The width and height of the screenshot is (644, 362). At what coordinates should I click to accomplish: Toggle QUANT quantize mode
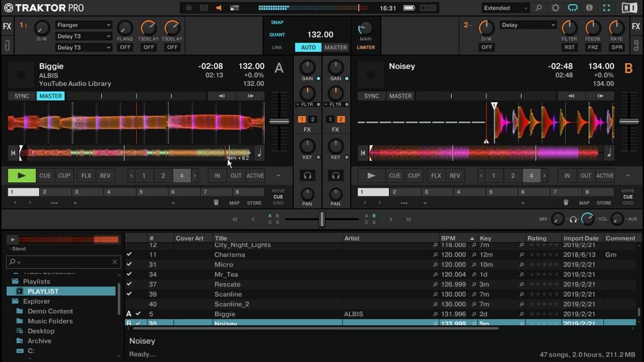[x=277, y=35]
